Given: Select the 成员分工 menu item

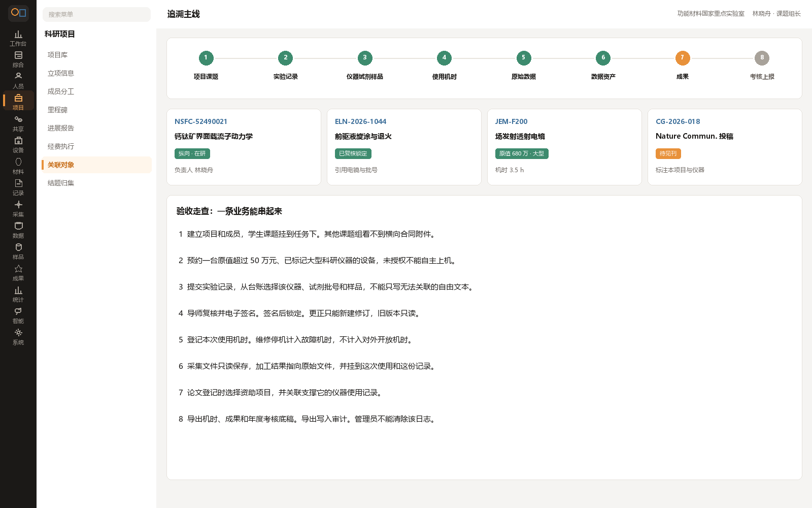Looking at the screenshot, I should coord(96,91).
